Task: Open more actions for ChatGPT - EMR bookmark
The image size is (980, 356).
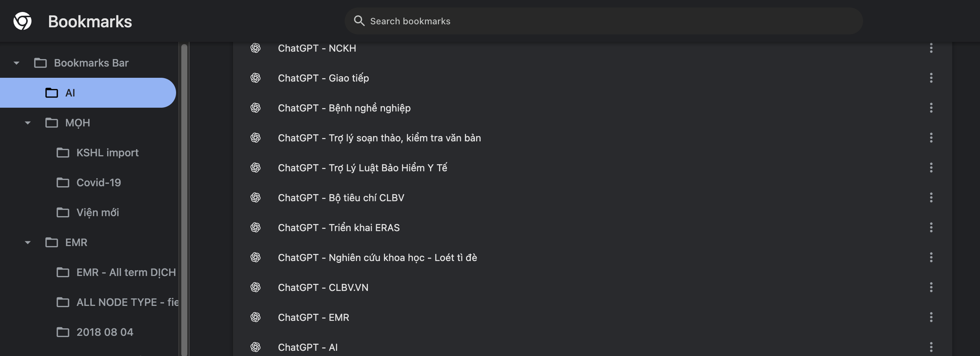Action: 931,317
